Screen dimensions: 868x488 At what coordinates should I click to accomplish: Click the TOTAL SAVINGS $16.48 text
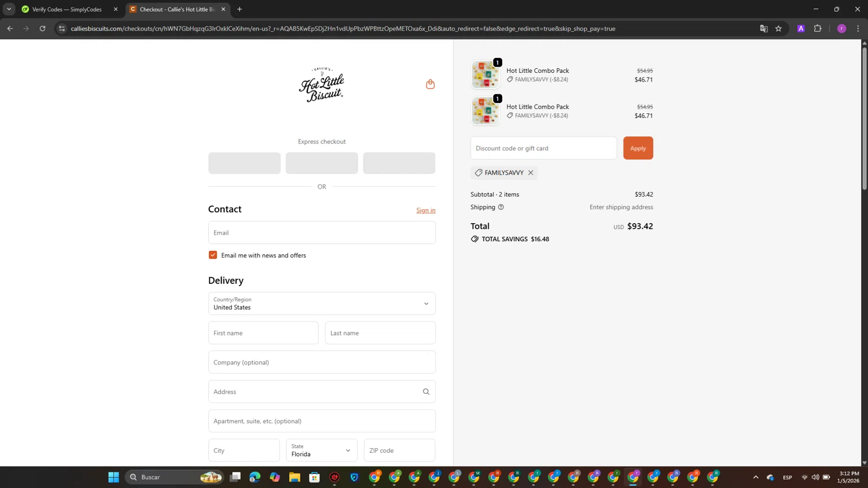pos(510,239)
